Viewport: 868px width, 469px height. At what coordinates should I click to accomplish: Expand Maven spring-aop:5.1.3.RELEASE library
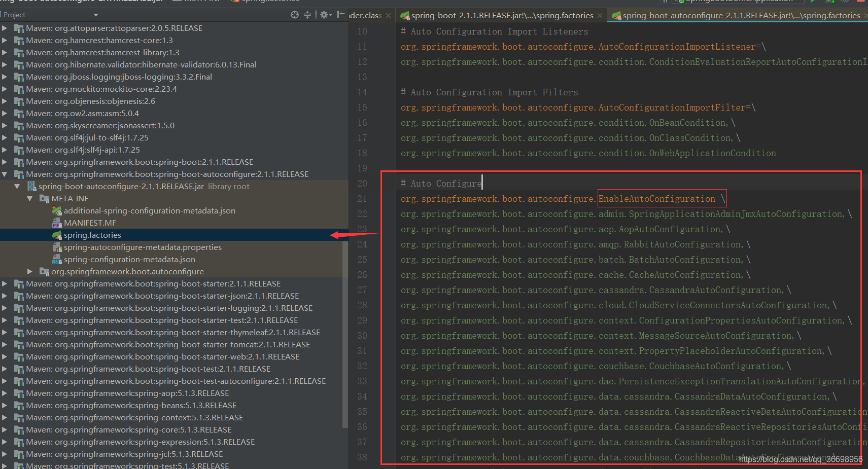[x=5, y=393]
